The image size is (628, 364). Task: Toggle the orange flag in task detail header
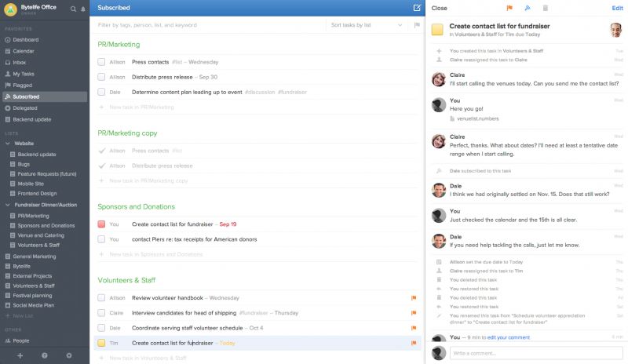(x=509, y=8)
